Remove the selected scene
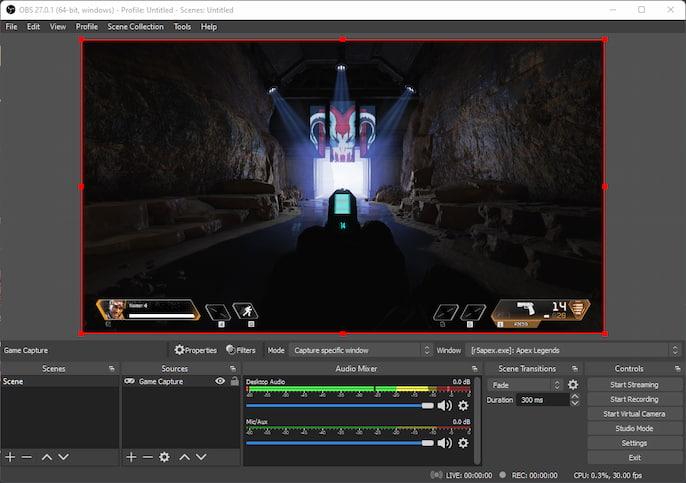Screen dimensions: 686x483 click(x=27, y=457)
